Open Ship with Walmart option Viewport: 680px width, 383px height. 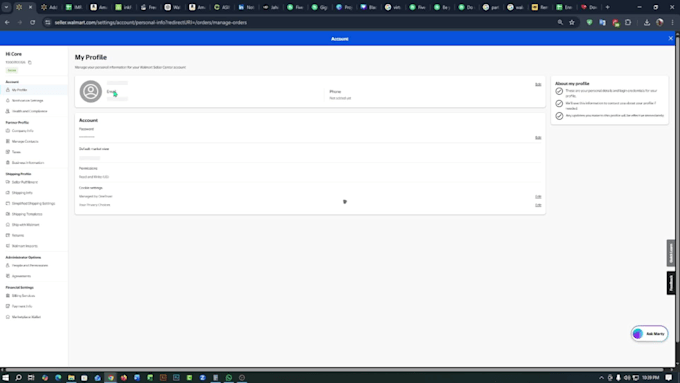[x=25, y=225]
